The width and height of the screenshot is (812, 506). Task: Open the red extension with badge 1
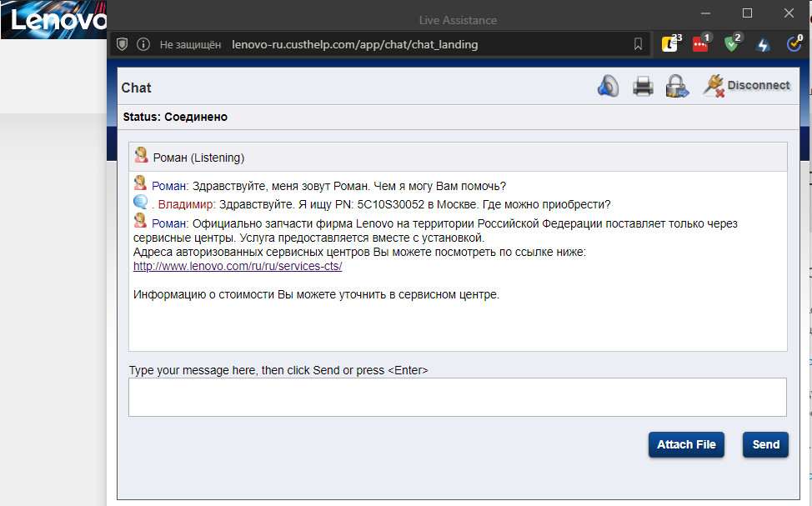(x=700, y=44)
